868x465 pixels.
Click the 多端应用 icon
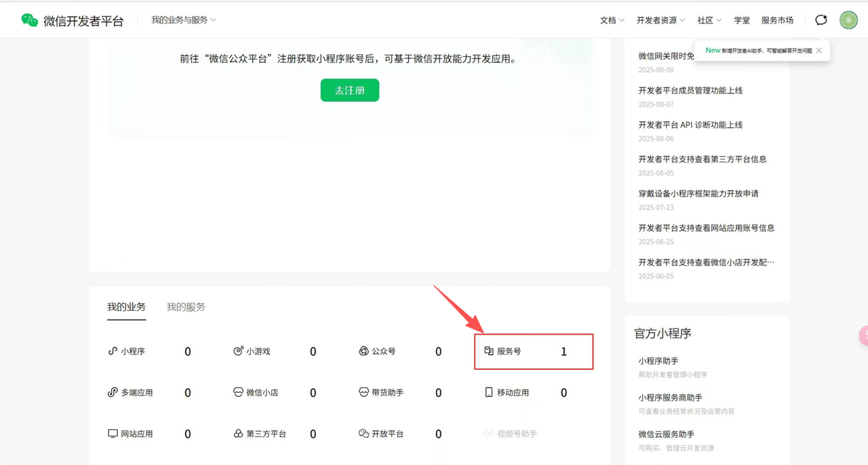(x=112, y=392)
